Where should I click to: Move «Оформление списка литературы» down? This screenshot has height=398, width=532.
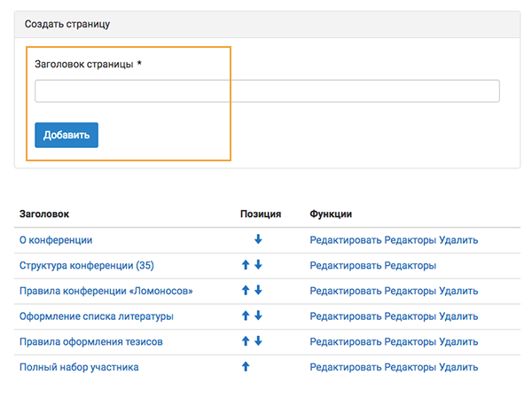point(258,316)
